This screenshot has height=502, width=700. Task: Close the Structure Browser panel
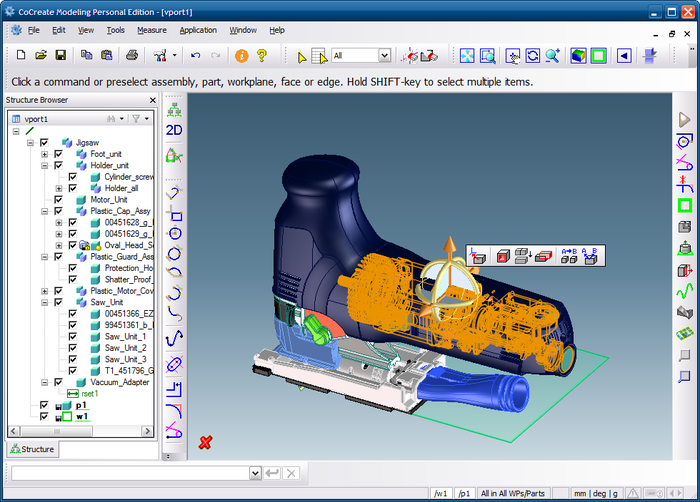153,100
